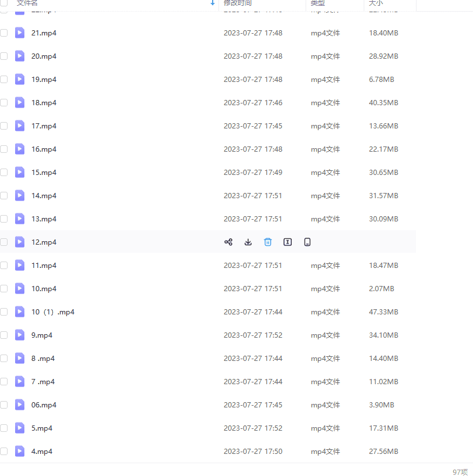Toggle sort order with the blue arrow
The width and height of the screenshot is (473, 476).
tap(213, 3)
